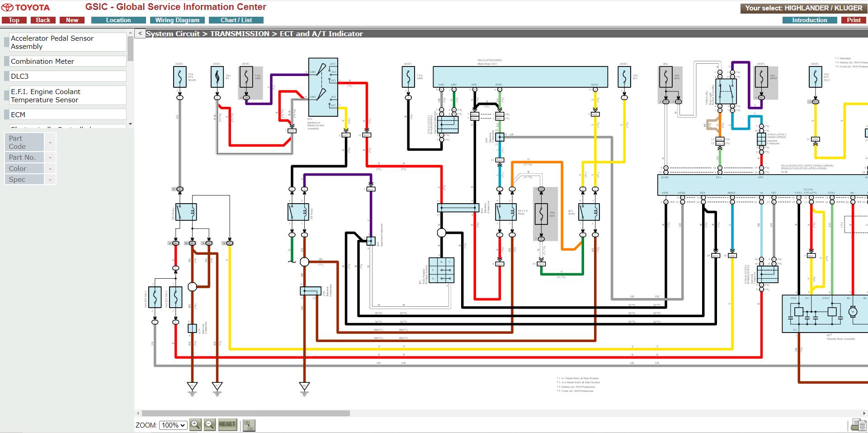868x433 pixels.
Task: Click the EFI Relay symbol
Action: (x=186, y=212)
